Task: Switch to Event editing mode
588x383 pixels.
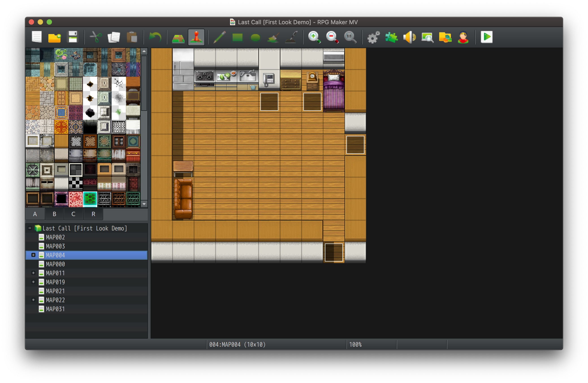Action: click(197, 37)
